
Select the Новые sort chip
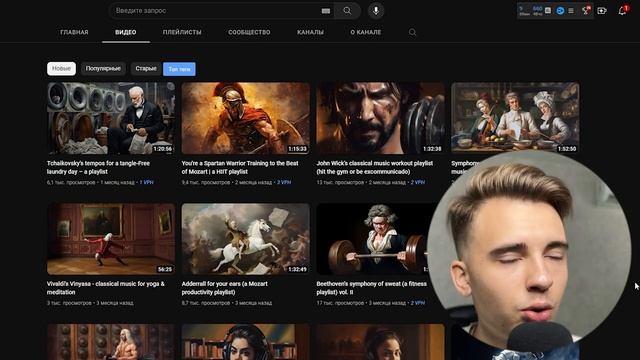61,69
